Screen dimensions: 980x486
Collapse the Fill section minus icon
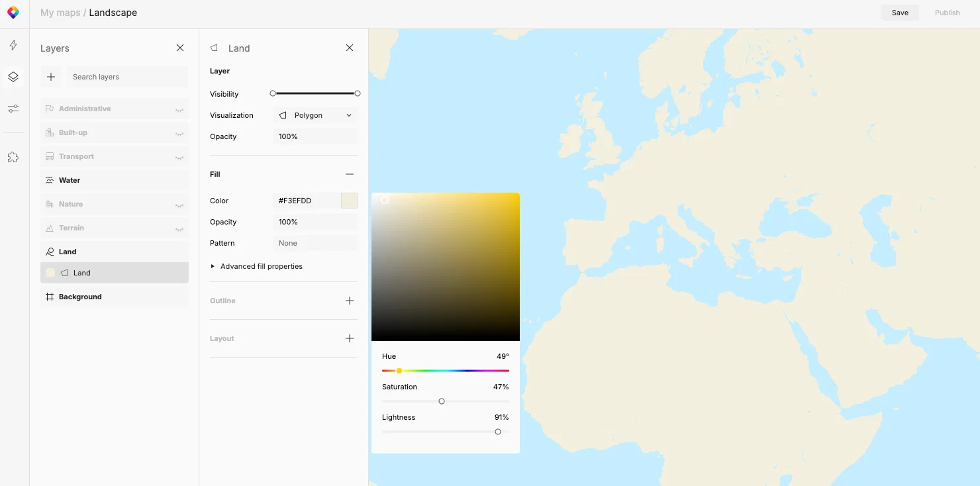(x=350, y=174)
